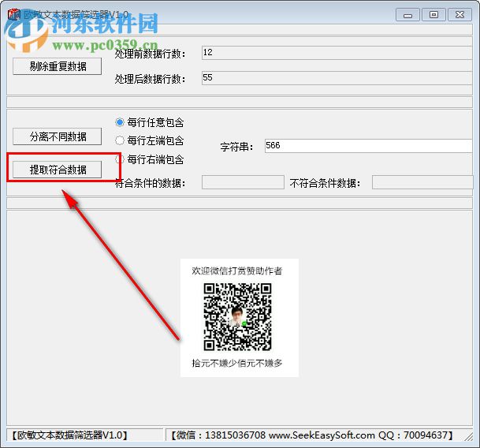Minimize the 欧敏文本数据筛选器 window
The width and height of the screenshot is (480, 448).
pyautogui.click(x=407, y=15)
